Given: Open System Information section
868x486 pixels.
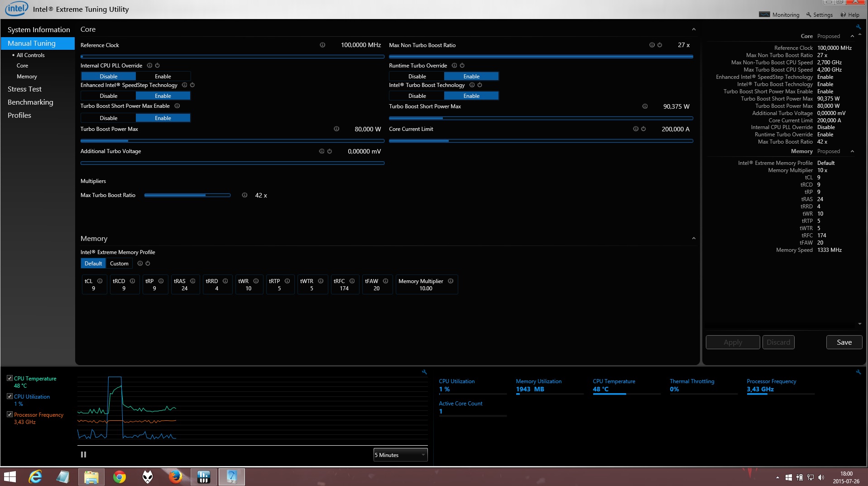Looking at the screenshot, I should click(x=38, y=29).
